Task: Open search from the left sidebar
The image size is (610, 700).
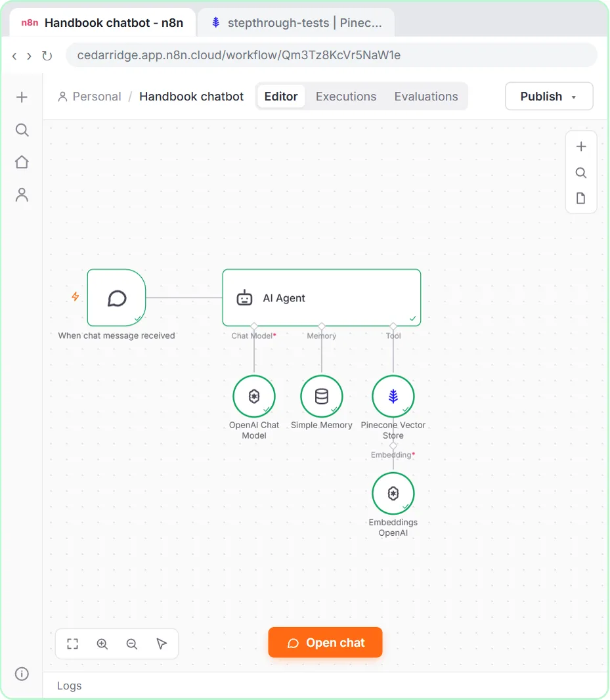Action: pos(22,130)
